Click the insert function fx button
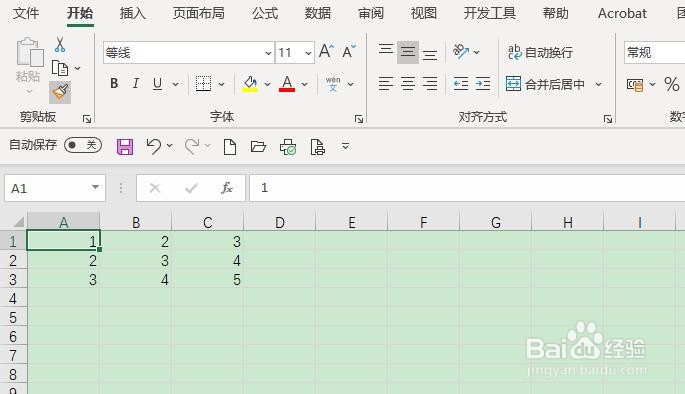Image resolution: width=685 pixels, height=394 pixels. [x=227, y=188]
